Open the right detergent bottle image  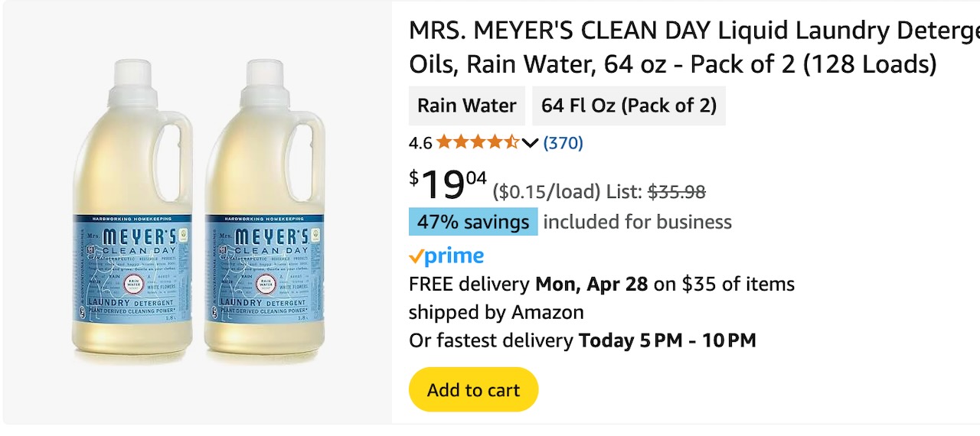[x=264, y=214]
